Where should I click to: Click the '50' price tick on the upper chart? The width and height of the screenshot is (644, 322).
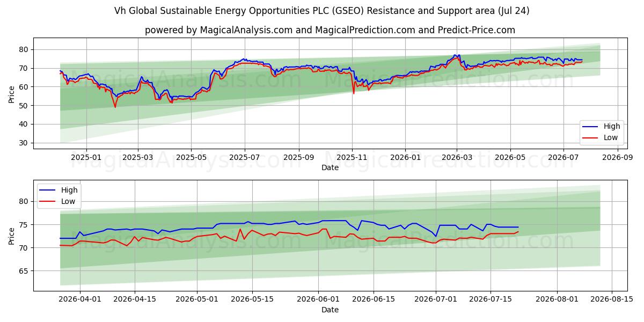25,105
